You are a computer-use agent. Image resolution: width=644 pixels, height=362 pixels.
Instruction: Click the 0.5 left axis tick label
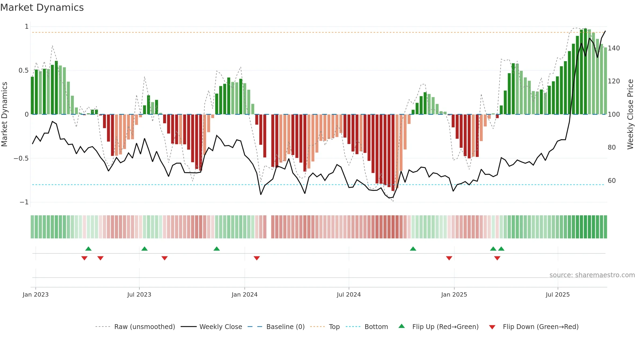(x=24, y=71)
